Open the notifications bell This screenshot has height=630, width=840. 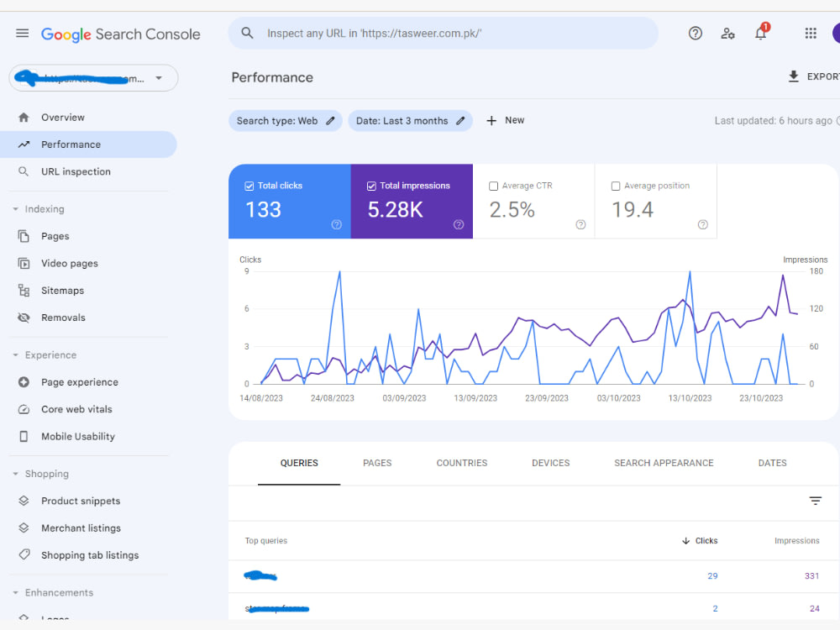pyautogui.click(x=761, y=33)
